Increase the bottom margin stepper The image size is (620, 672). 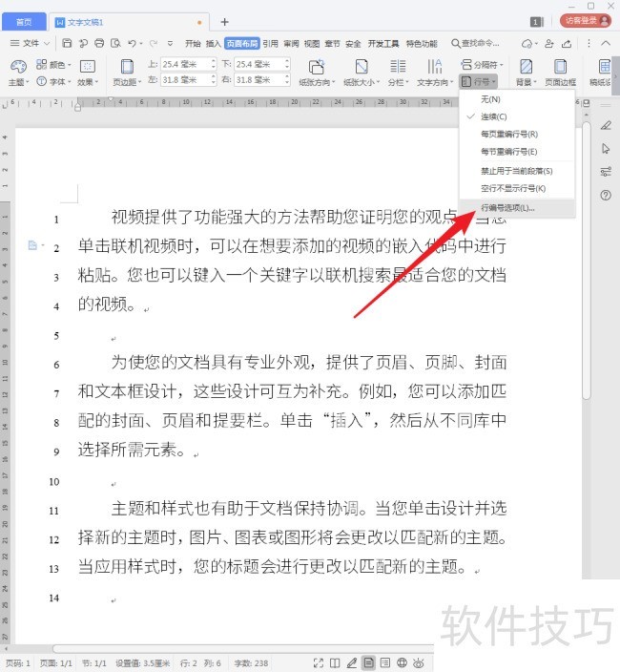(x=287, y=61)
